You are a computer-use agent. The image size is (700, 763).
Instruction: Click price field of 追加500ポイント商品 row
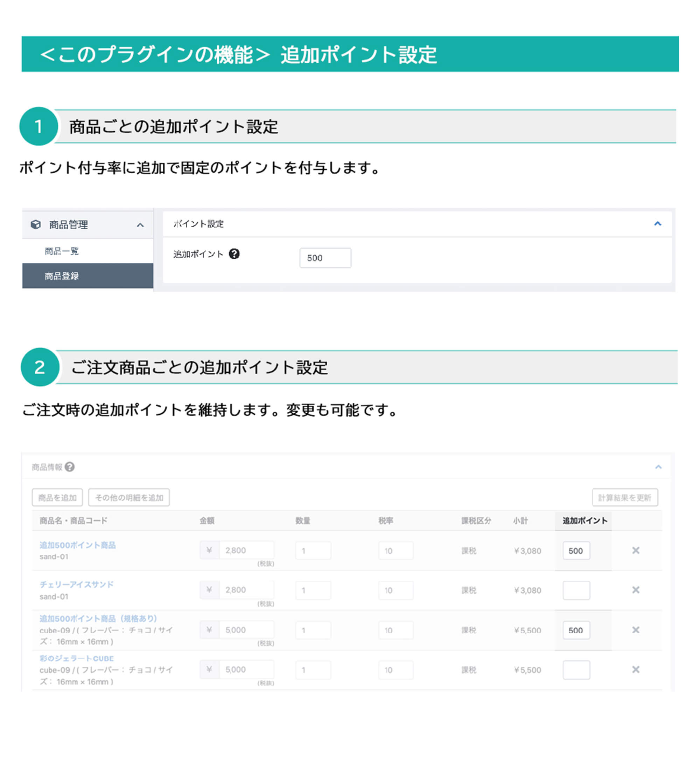point(246,551)
